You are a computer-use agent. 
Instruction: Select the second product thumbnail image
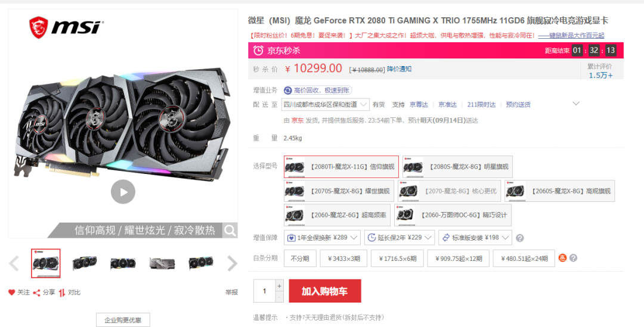pos(84,263)
